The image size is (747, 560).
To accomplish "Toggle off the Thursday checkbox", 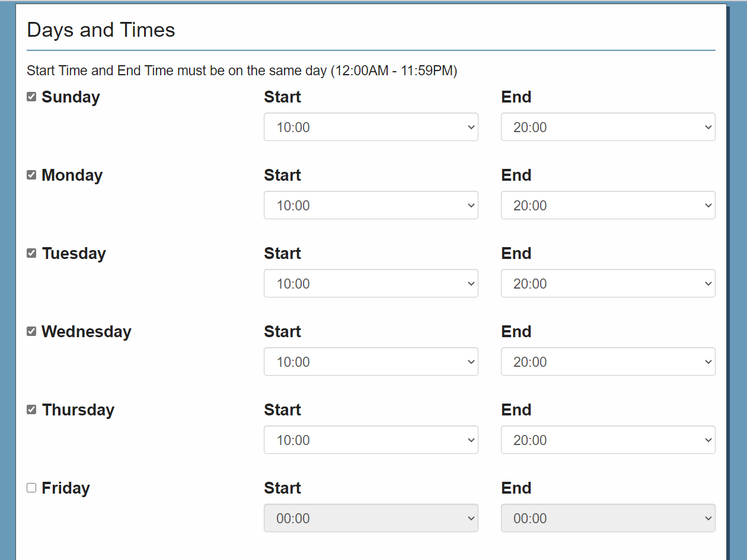I will point(31,410).
